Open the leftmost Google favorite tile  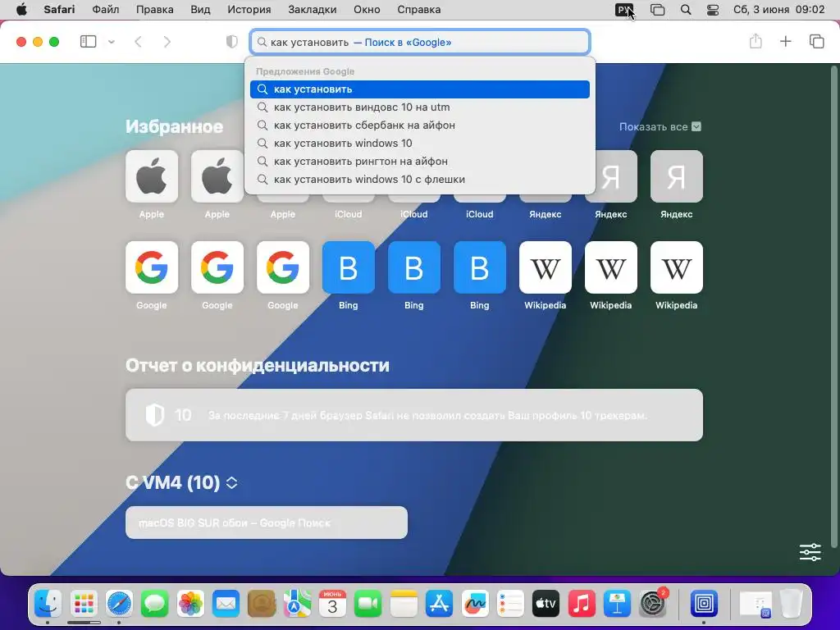pyautogui.click(x=152, y=267)
